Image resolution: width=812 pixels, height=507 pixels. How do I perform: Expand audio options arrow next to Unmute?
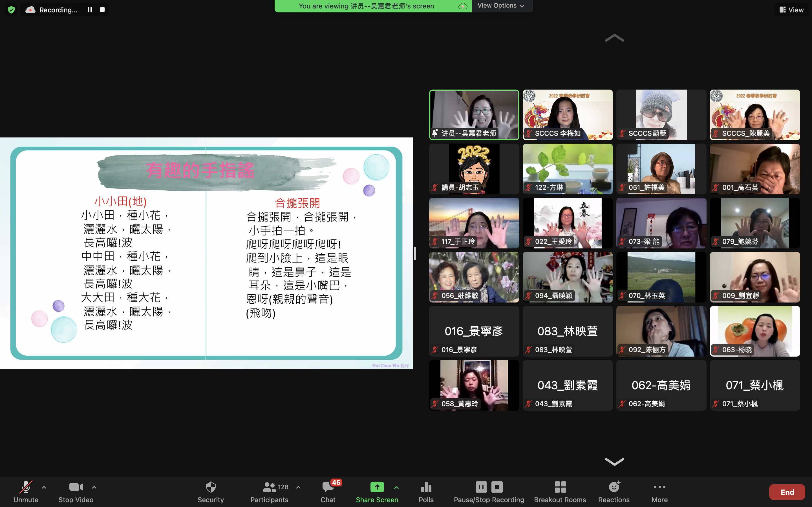[x=44, y=487]
